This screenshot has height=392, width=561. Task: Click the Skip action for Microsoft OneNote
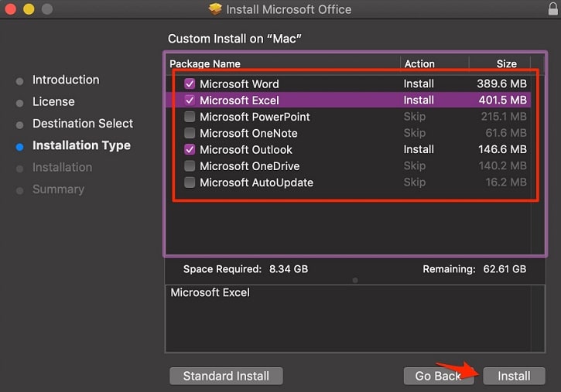[x=415, y=133]
